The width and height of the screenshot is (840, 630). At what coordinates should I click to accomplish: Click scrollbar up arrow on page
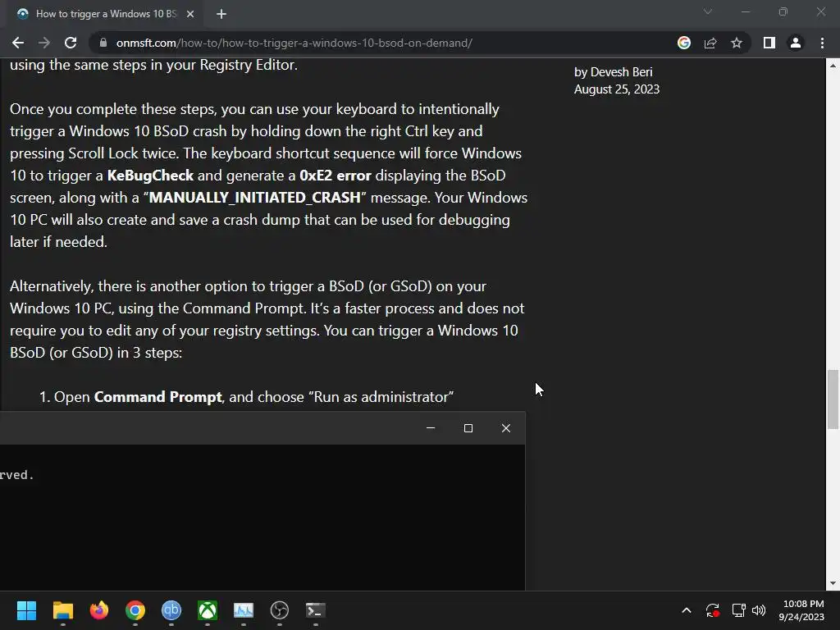[x=833, y=66]
